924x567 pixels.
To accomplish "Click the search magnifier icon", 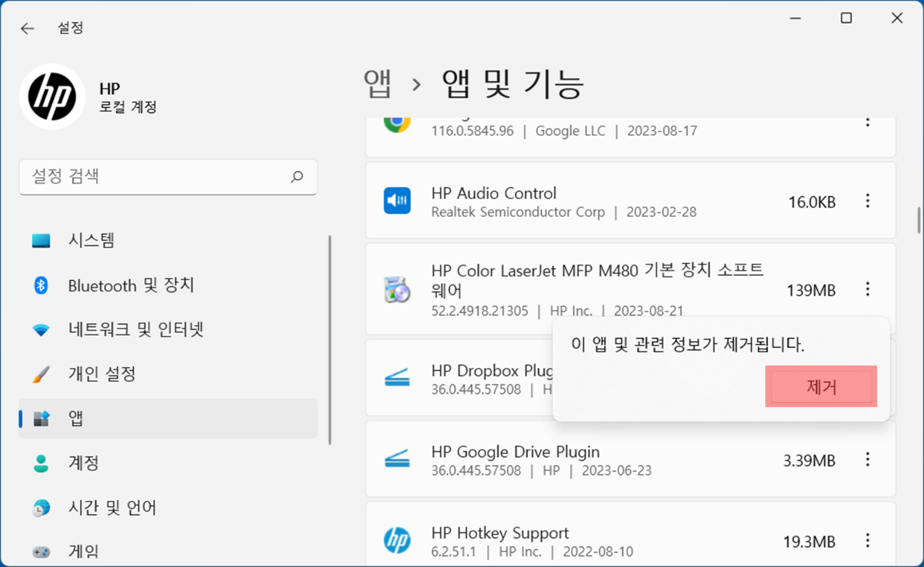I will point(297,176).
